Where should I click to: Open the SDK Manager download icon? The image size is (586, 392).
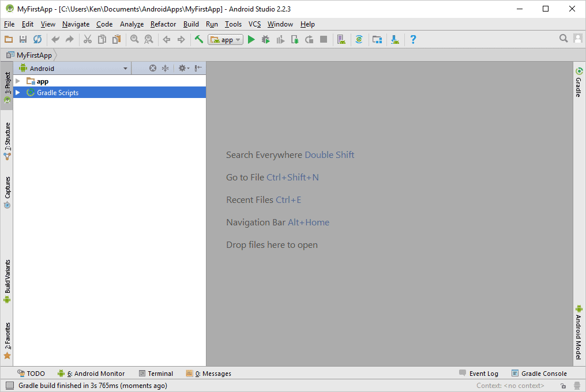(395, 39)
